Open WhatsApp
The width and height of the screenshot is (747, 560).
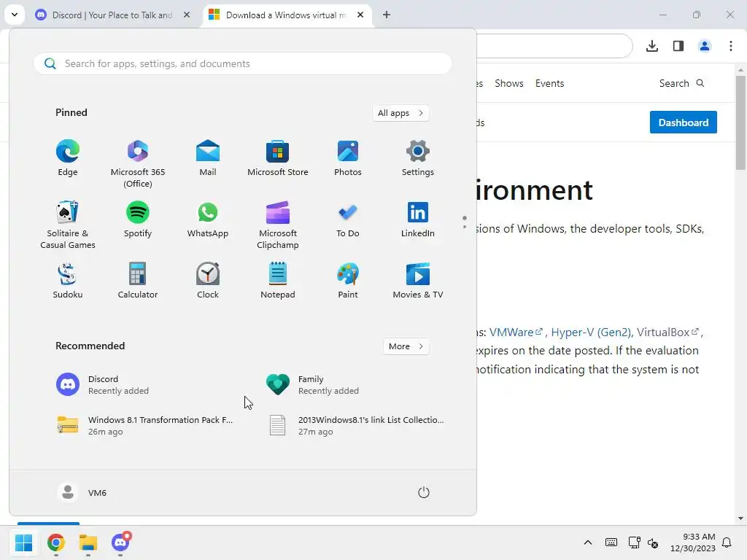[208, 219]
